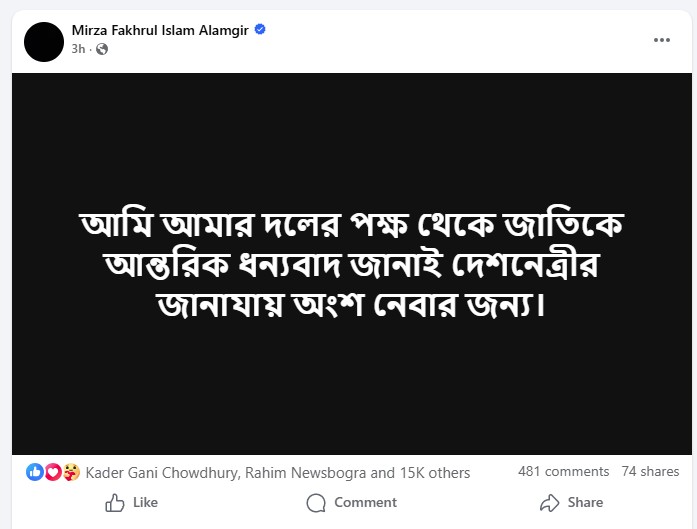697x529 pixels.
Task: Open Mirza Fakhrul Islam Alamgir's profile name
Action: 160,30
